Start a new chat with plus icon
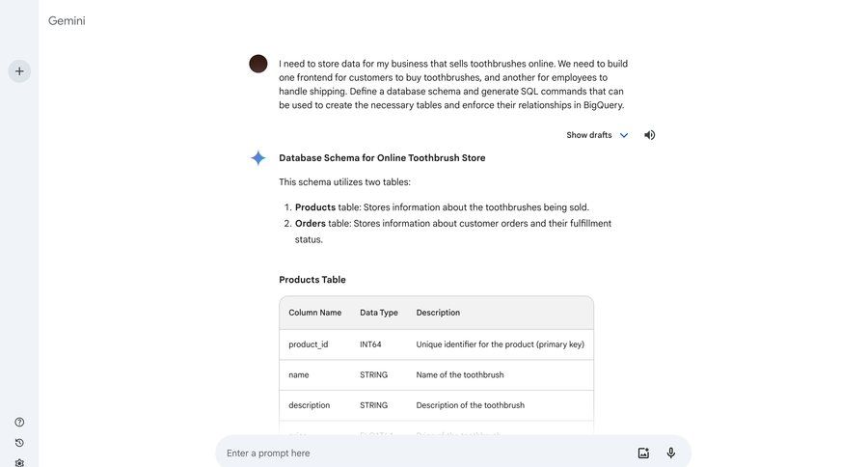This screenshot has height=467, width=868. [19, 70]
